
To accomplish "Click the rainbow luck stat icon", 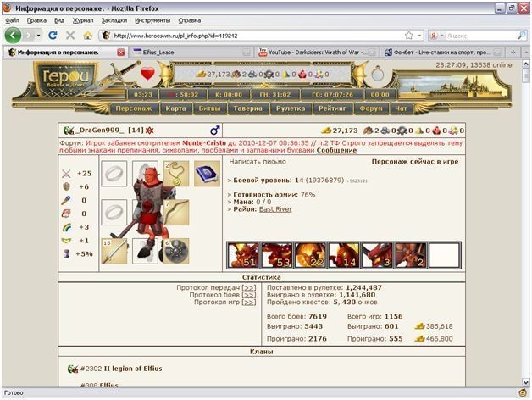I will pyautogui.click(x=66, y=227).
